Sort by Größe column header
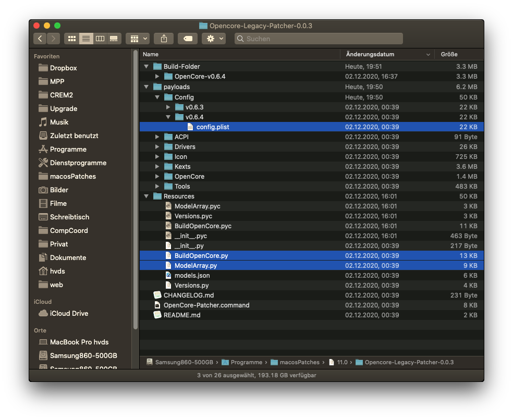Image resolution: width=513 pixels, height=420 pixels. (x=449, y=54)
